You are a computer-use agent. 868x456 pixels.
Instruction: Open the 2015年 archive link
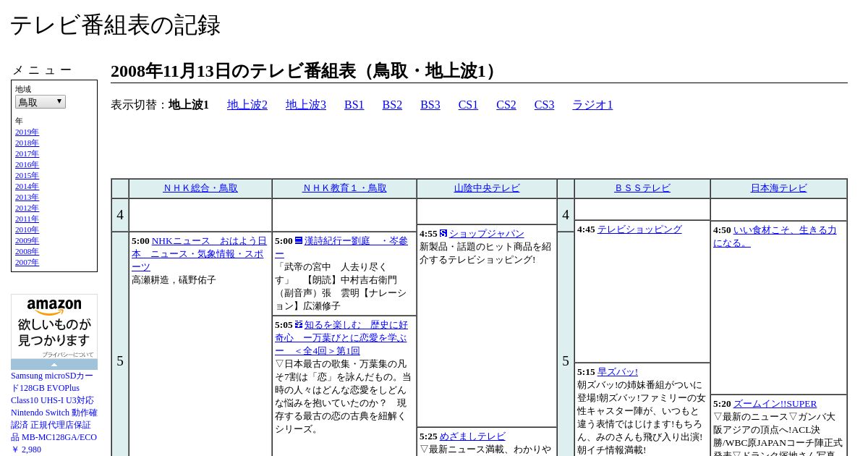coord(27,175)
